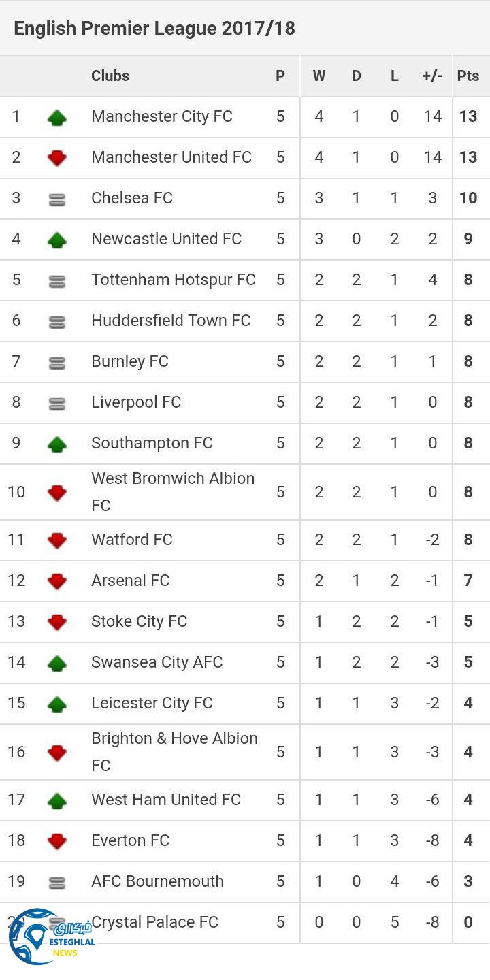Screen dimensions: 490x980
Task: Click Everton's red down arrow icon
Action: click(x=57, y=841)
